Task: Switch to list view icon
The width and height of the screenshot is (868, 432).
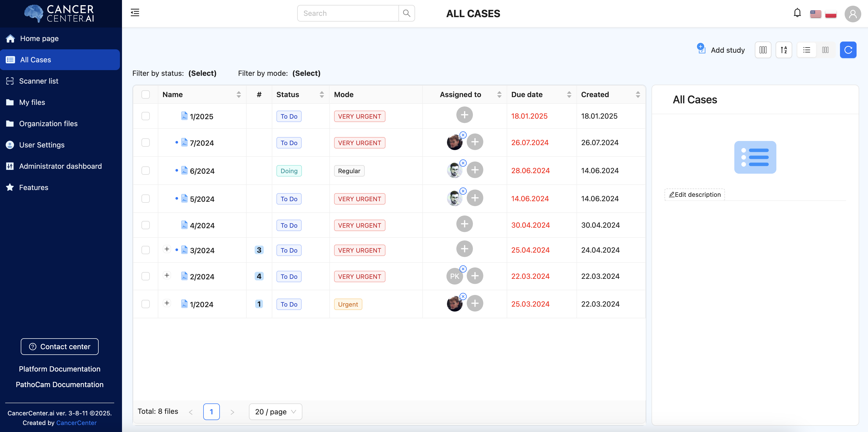Action: [x=806, y=50]
